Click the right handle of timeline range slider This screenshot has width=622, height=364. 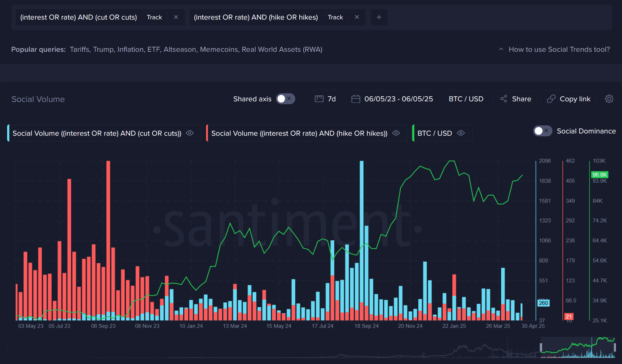point(615,347)
